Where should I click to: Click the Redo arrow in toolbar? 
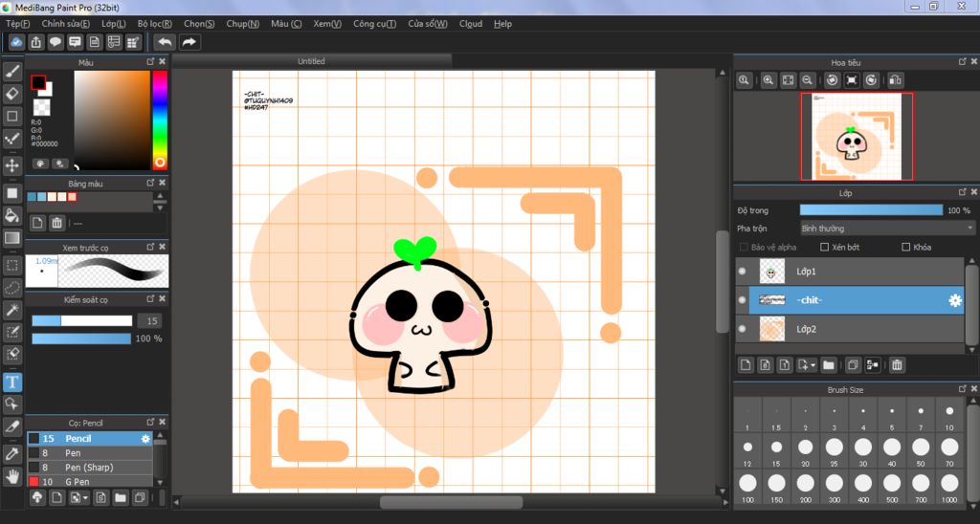(x=189, y=42)
